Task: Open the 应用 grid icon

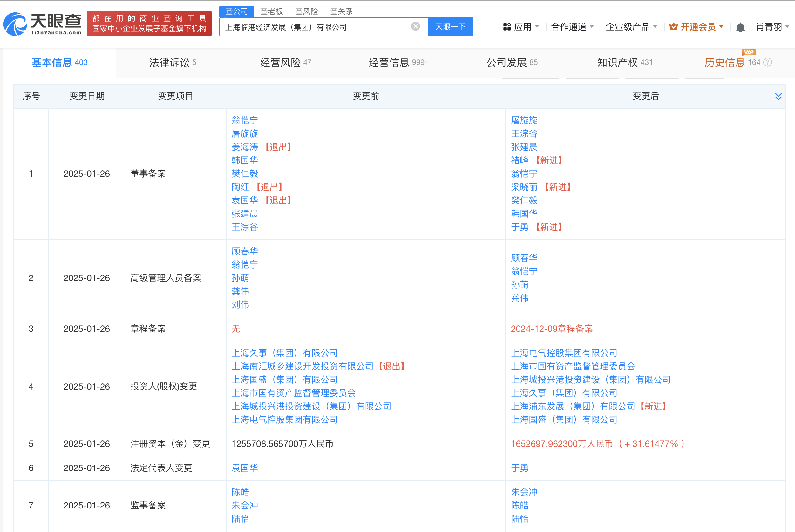Action: tap(507, 27)
